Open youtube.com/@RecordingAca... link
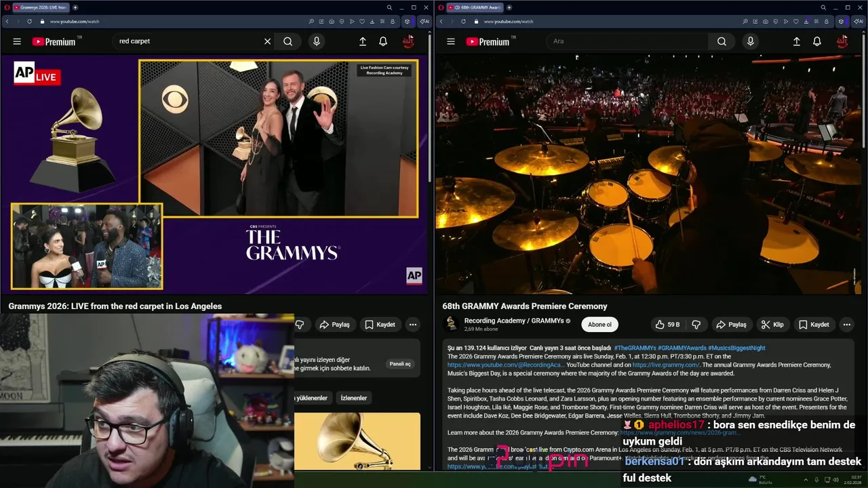The width and height of the screenshot is (868, 488). 505,365
